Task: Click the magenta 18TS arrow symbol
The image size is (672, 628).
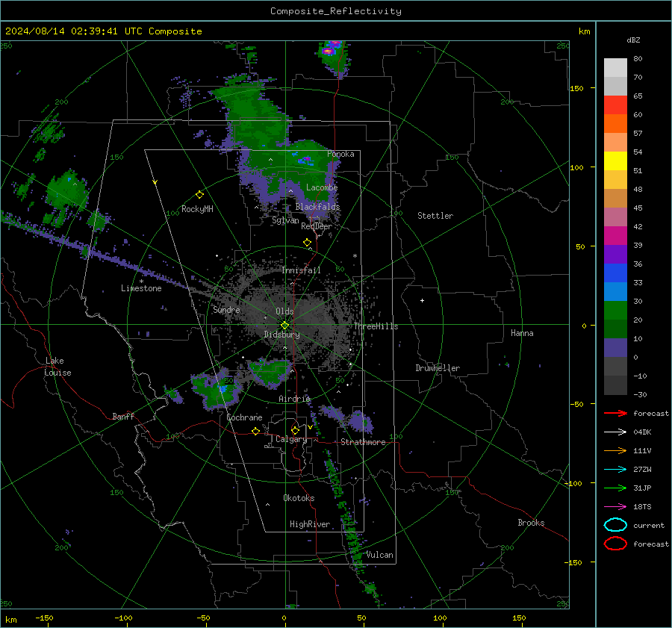Action: coord(615,507)
